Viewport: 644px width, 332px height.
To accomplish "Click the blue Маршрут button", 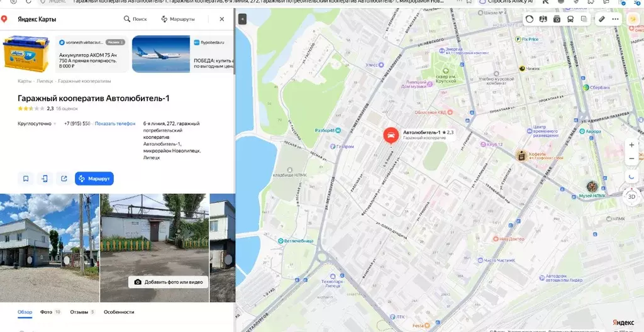I will [94, 179].
